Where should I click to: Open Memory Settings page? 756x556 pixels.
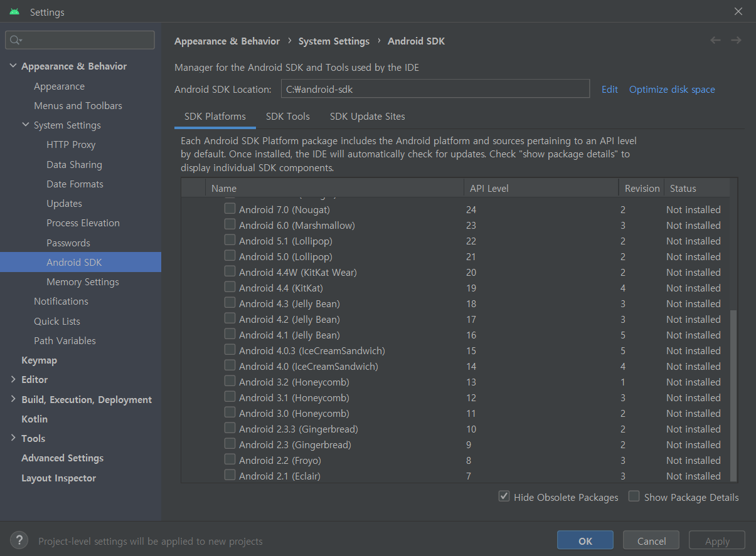pos(83,282)
